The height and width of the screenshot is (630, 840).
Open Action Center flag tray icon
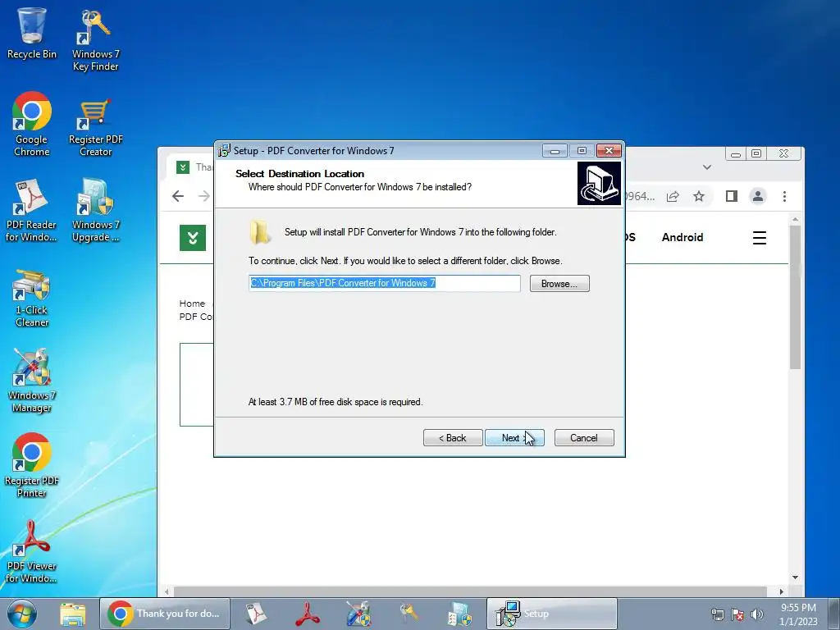click(737, 614)
